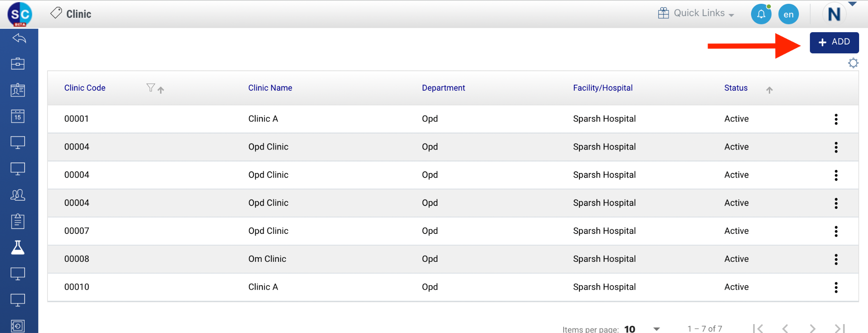Open the ID card sidebar icon

18,90
